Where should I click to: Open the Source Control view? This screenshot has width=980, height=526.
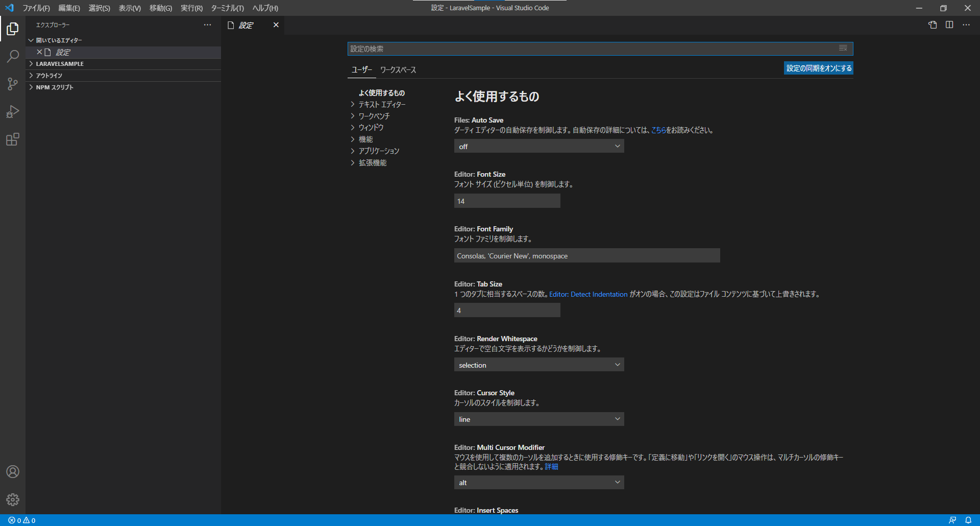(x=13, y=84)
